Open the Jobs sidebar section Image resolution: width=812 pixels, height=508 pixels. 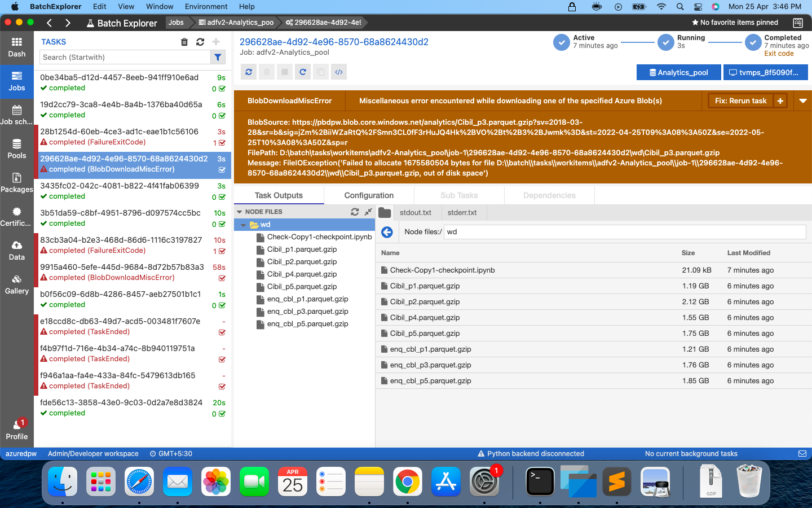click(x=17, y=82)
